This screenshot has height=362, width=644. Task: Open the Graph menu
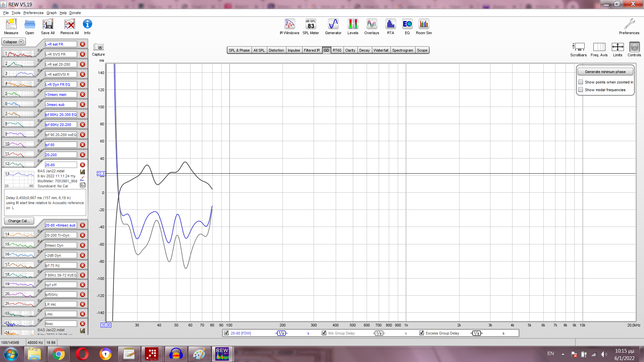pyautogui.click(x=51, y=13)
